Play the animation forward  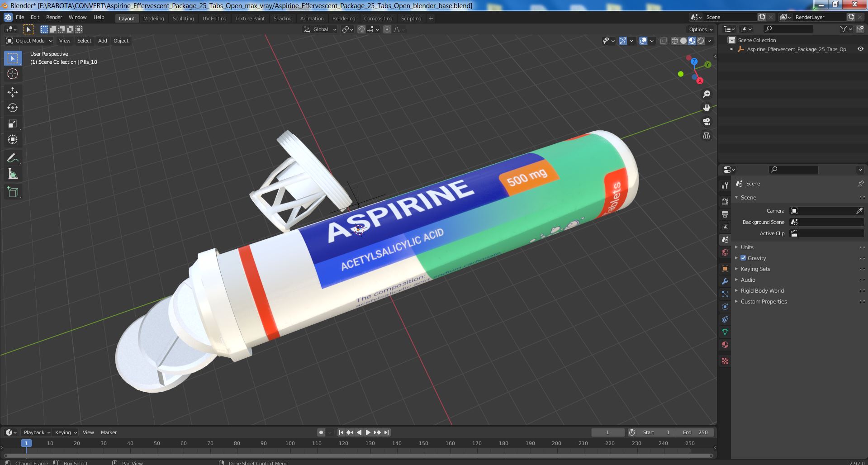368,432
